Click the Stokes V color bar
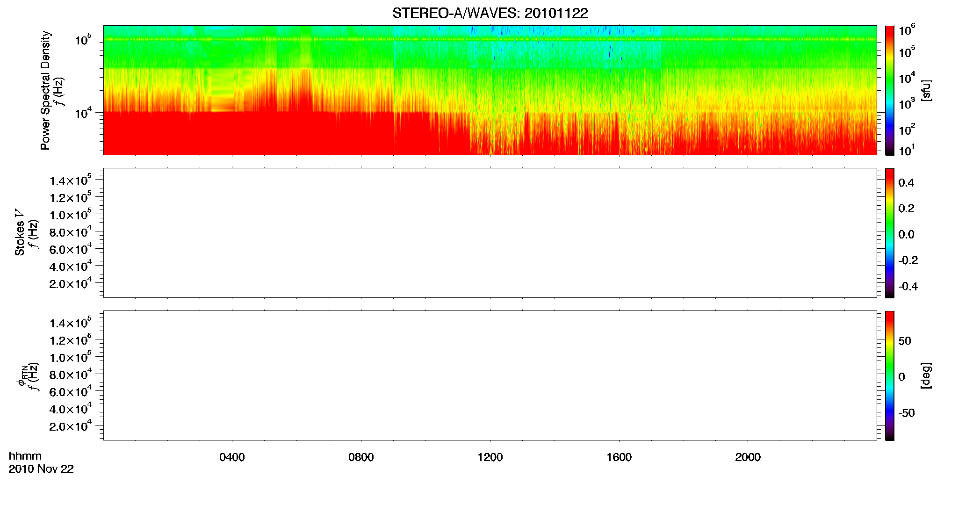Image resolution: width=980 pixels, height=505 pixels. click(x=890, y=233)
